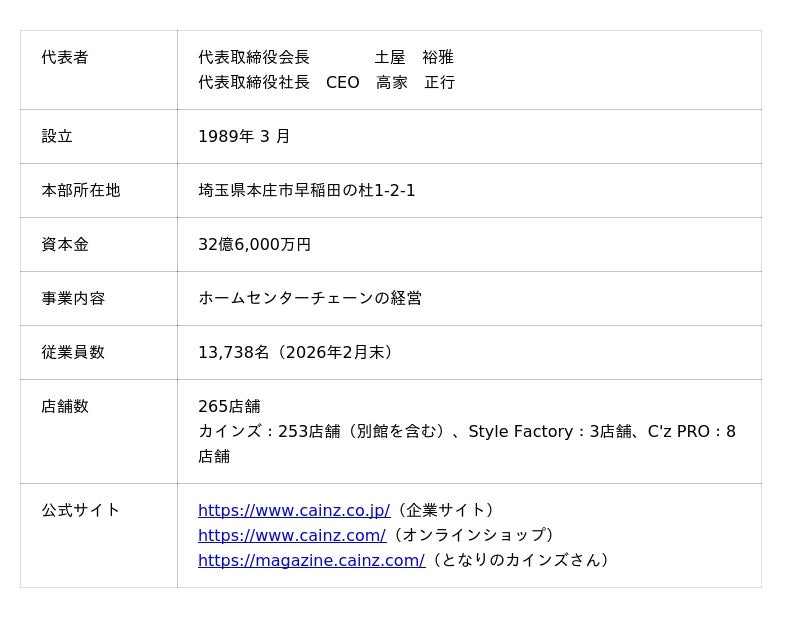Viewport: 800px width, 618px height.
Task: Open the cainz.co.jp corporate site link
Action: coord(293,510)
